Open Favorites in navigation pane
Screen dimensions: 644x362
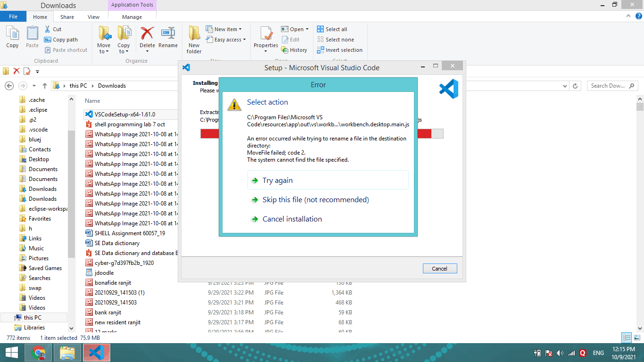40,219
